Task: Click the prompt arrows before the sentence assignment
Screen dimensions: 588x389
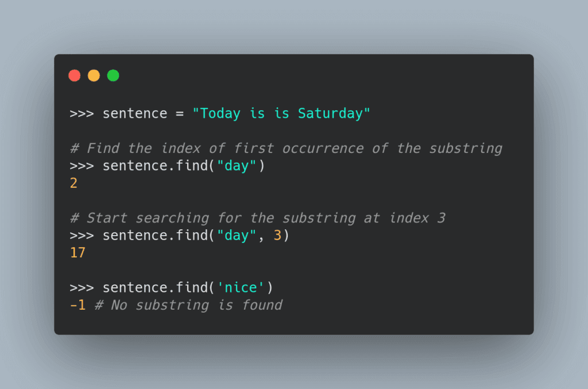Action: [x=82, y=113]
